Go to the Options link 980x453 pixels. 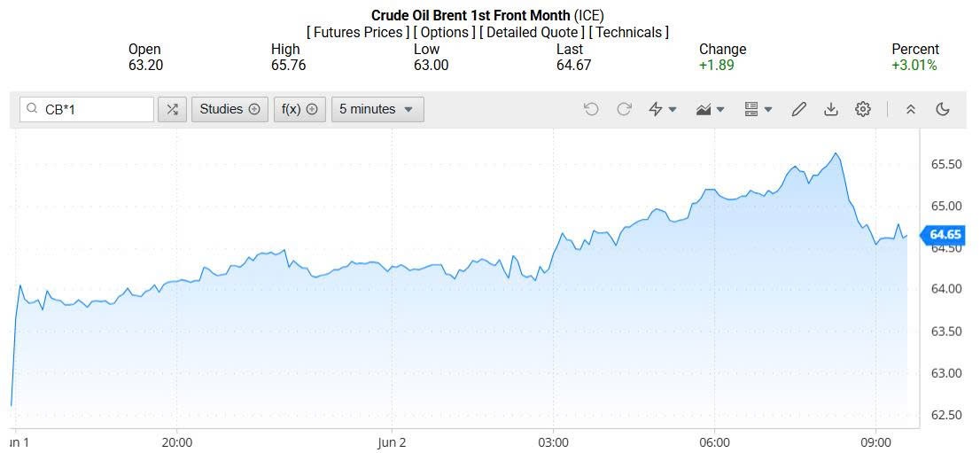click(444, 32)
